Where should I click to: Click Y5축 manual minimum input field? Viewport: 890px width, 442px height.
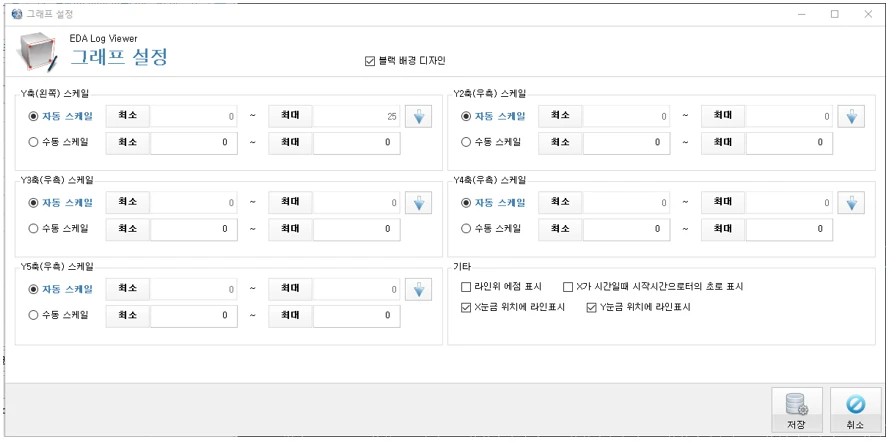194,316
